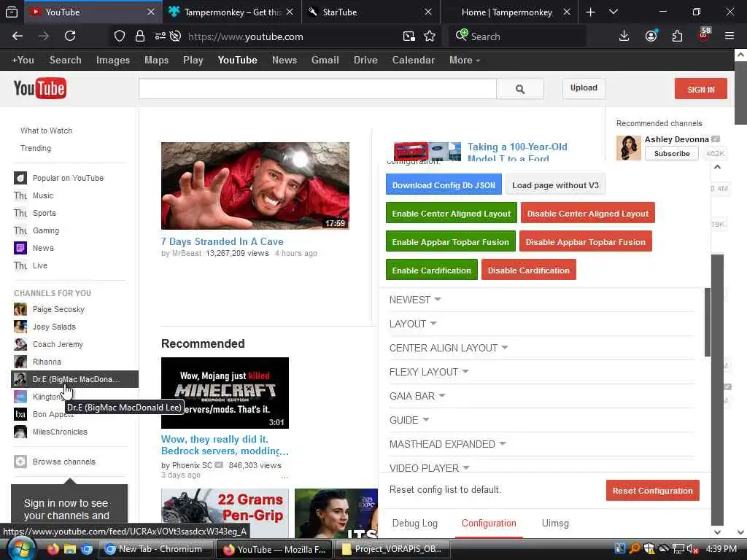Switch to the StarTube browser tab
The width and height of the screenshot is (747, 560).
[371, 12]
